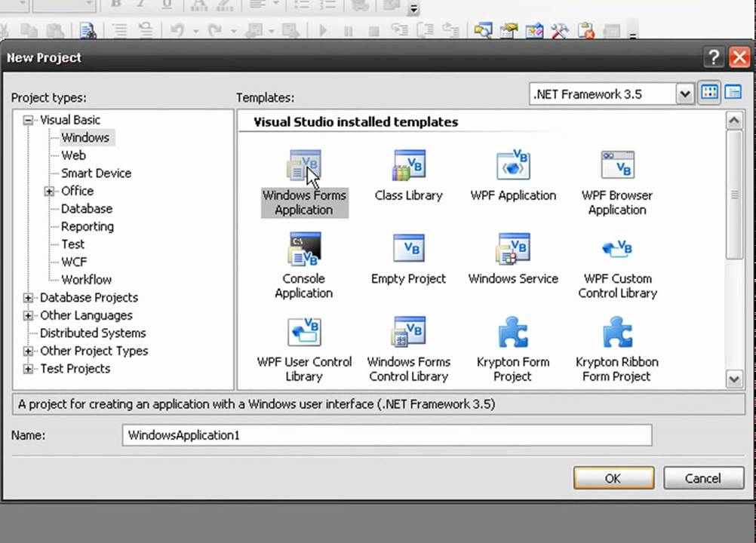Open Solution Explorer from the toolbar
Viewport: 756px width, 543px height.
(483, 32)
